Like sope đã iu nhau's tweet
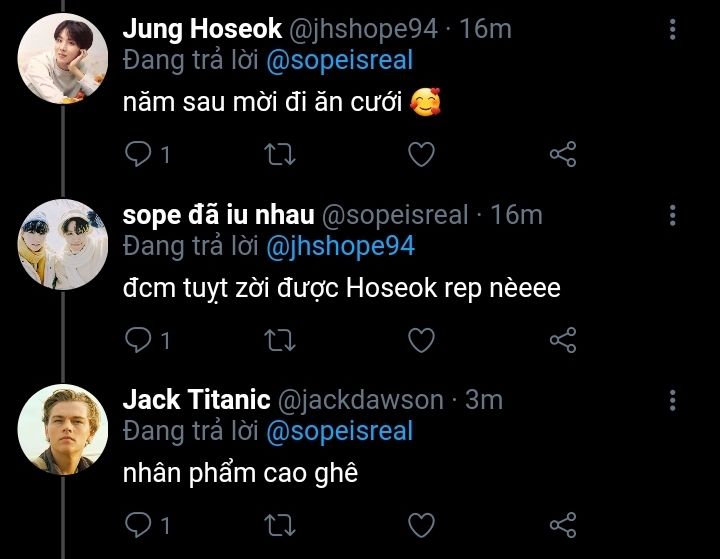 422,340
